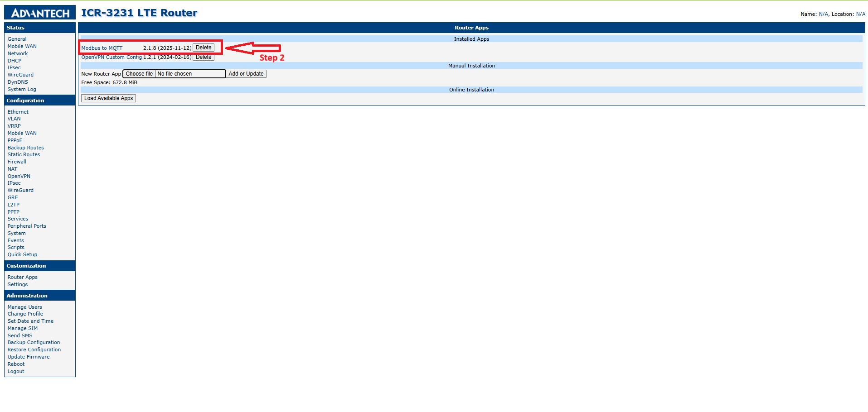
Task: Click the Add or Update button
Action: tap(246, 74)
